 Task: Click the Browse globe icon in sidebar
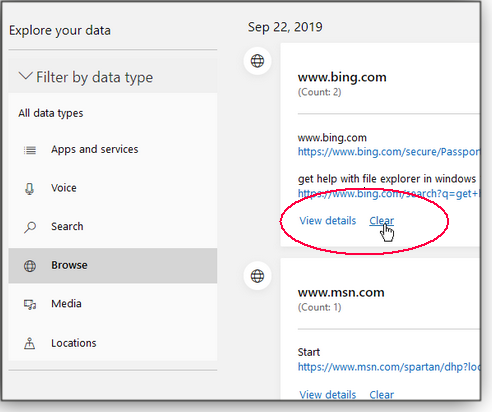(30, 266)
